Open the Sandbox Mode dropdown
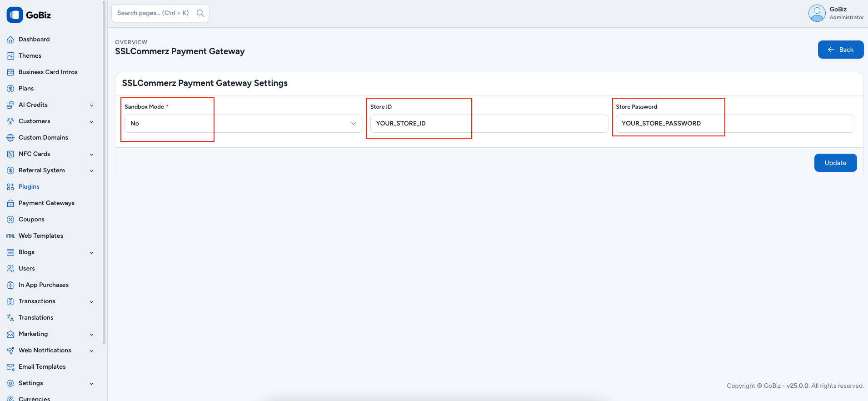This screenshot has height=401, width=868. (x=244, y=124)
